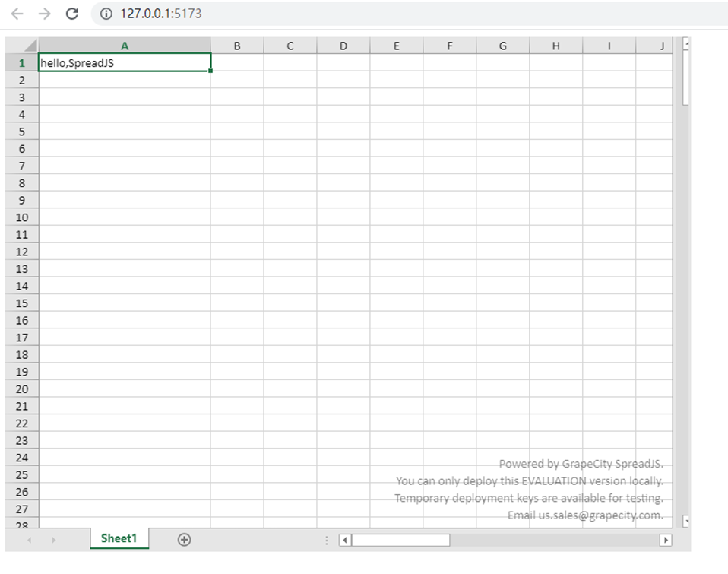Click horizontal scrollbar right arrow
728x574 pixels.
pyautogui.click(x=666, y=540)
